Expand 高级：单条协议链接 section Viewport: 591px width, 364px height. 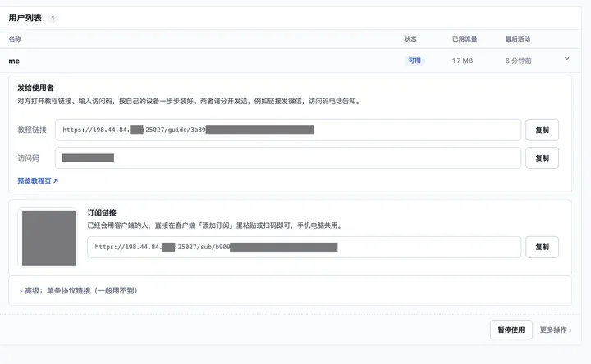(x=79, y=290)
